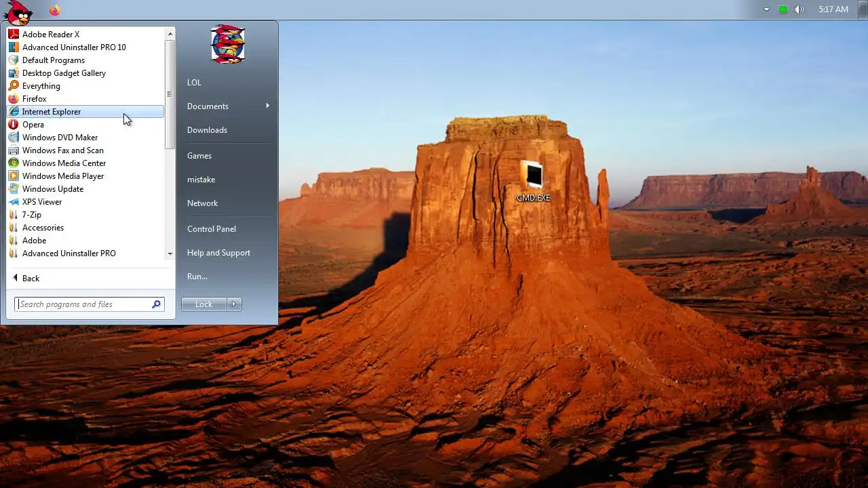
Task: Click the Windows Fax and Scan icon
Action: tap(13, 150)
